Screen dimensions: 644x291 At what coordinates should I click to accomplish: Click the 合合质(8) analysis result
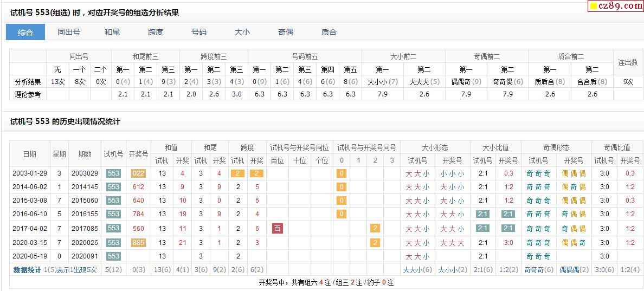pyautogui.click(x=592, y=82)
